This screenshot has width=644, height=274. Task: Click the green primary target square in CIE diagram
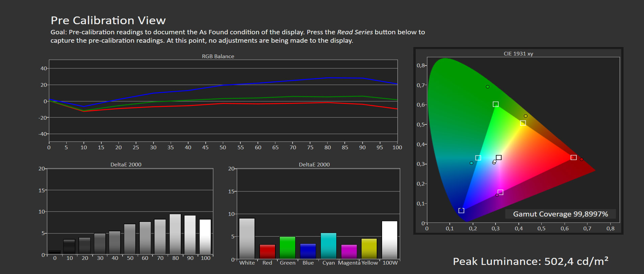[496, 104]
